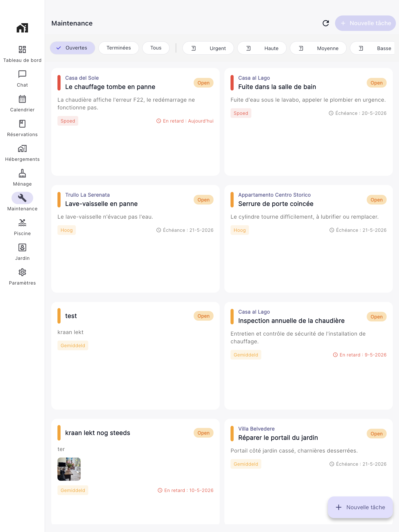Select the Ménage broom icon
Viewport: 399px width, 532px height.
click(x=22, y=173)
